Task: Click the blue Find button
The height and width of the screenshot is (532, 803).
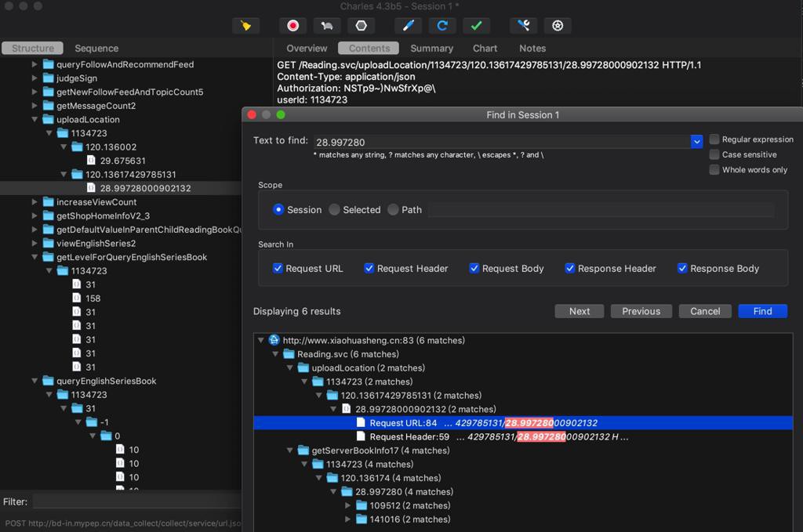Action: (762, 311)
